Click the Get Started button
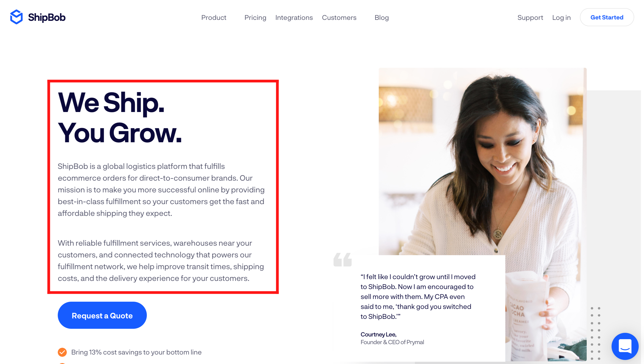The height and width of the screenshot is (364, 644). (606, 17)
